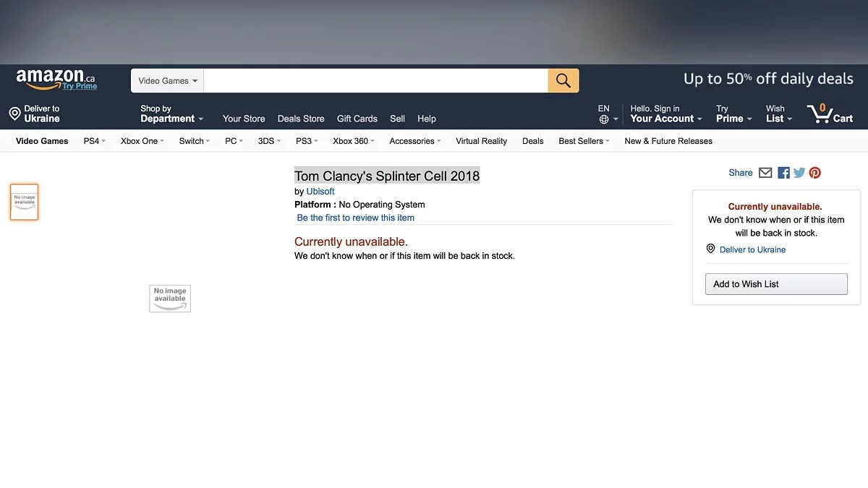The image size is (868, 488).
Task: Open Your Store link
Action: 244,119
